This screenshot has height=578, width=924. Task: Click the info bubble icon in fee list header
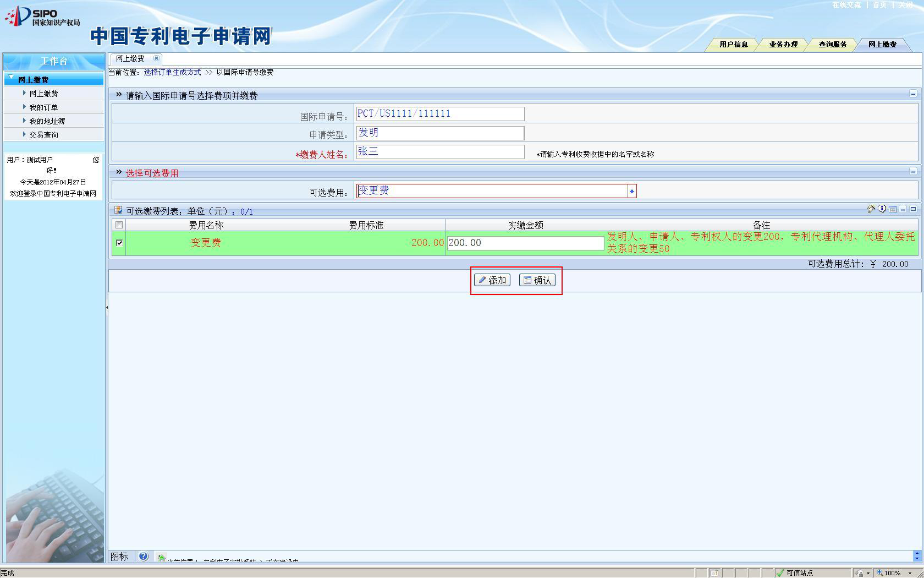[x=882, y=209]
